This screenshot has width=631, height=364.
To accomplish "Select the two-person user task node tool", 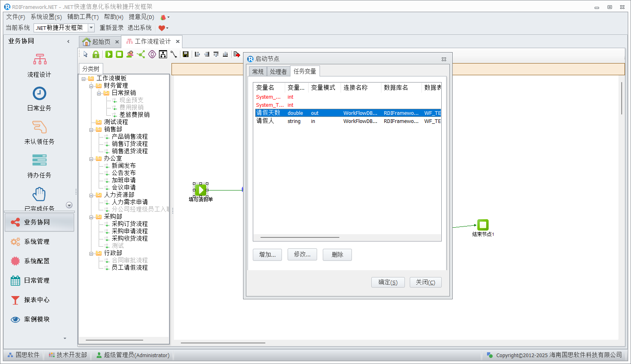I will click(x=130, y=54).
